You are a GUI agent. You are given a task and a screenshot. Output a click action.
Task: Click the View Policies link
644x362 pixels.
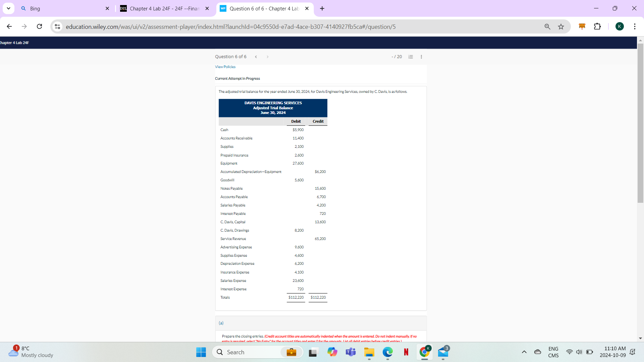[225, 67]
